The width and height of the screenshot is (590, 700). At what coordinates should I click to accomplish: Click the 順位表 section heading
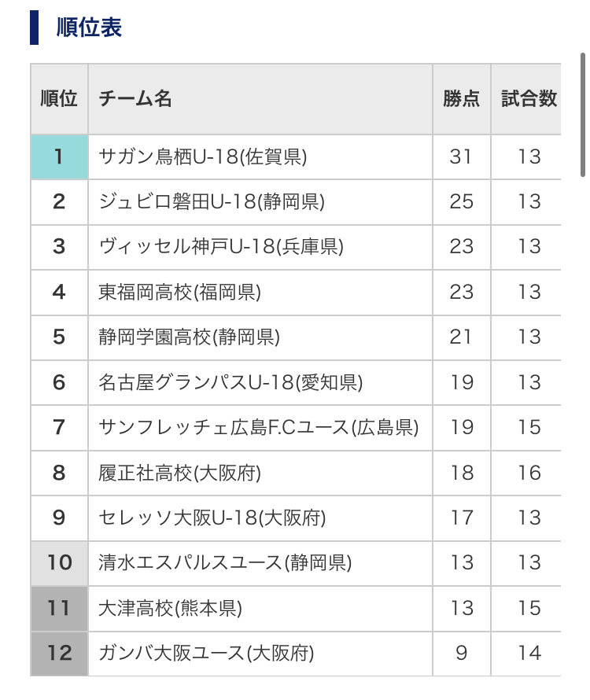point(89,28)
